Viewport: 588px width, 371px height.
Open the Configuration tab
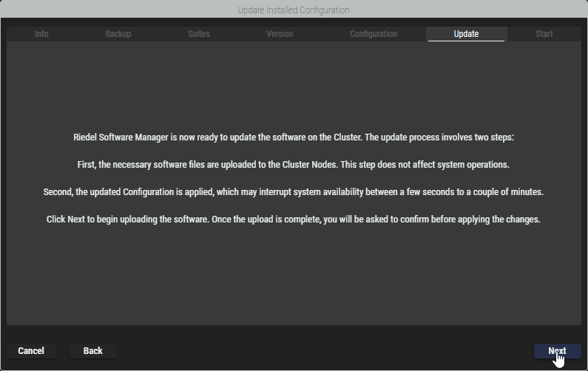373,34
